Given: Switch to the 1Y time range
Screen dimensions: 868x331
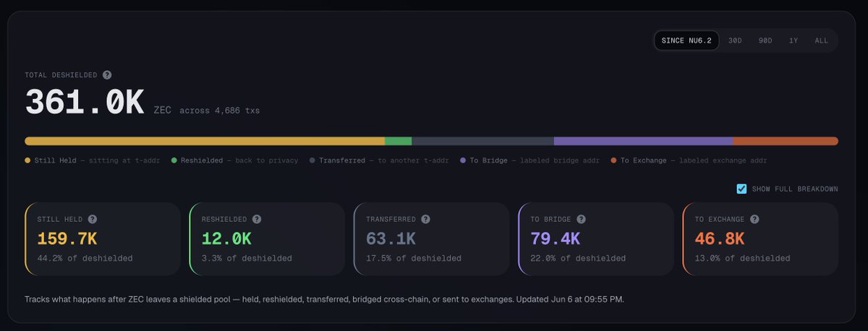Looking at the screenshot, I should (x=793, y=40).
